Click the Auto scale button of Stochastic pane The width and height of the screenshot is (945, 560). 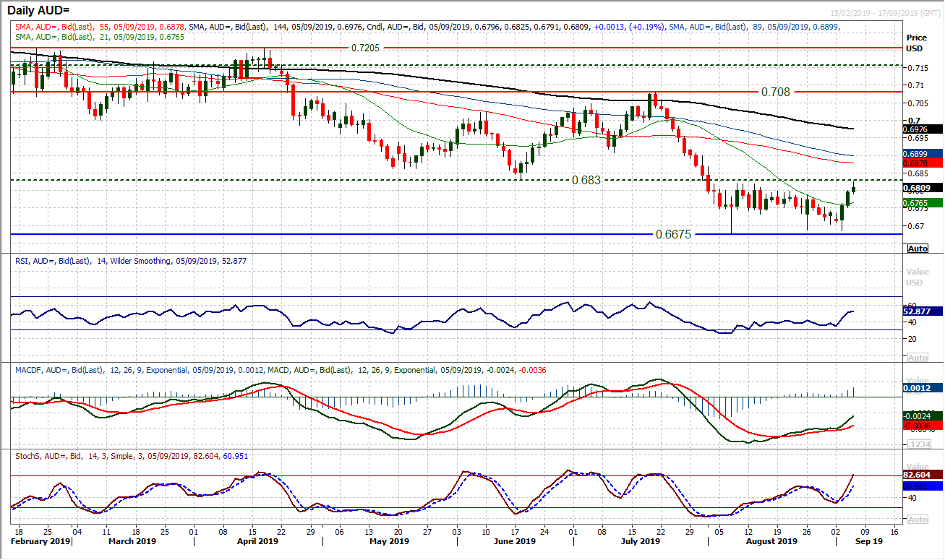coord(918,520)
